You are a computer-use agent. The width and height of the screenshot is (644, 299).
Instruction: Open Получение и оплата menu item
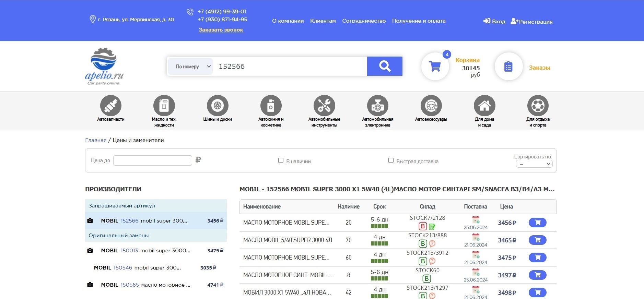[419, 21]
